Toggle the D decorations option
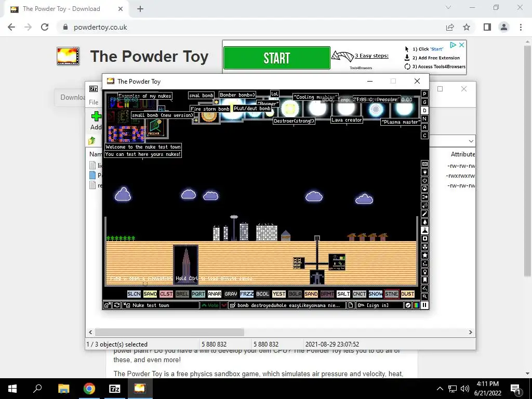This screenshot has width=532, height=399. pos(424,111)
